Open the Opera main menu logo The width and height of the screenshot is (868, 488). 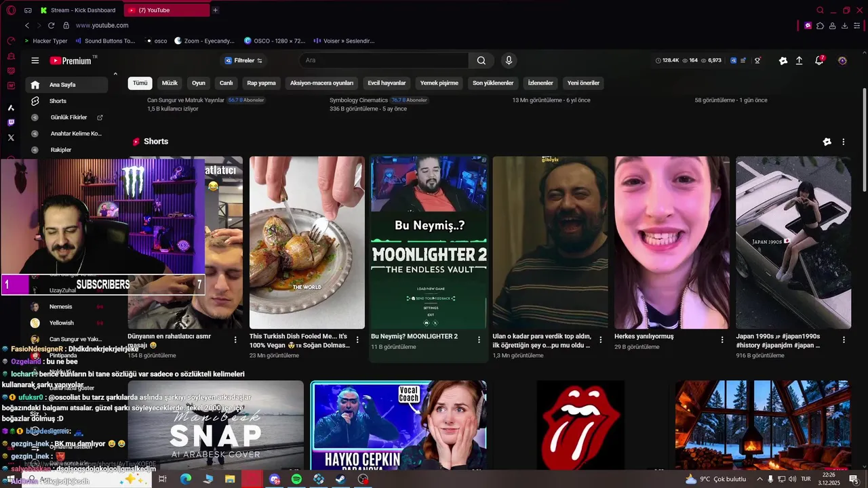(10, 10)
